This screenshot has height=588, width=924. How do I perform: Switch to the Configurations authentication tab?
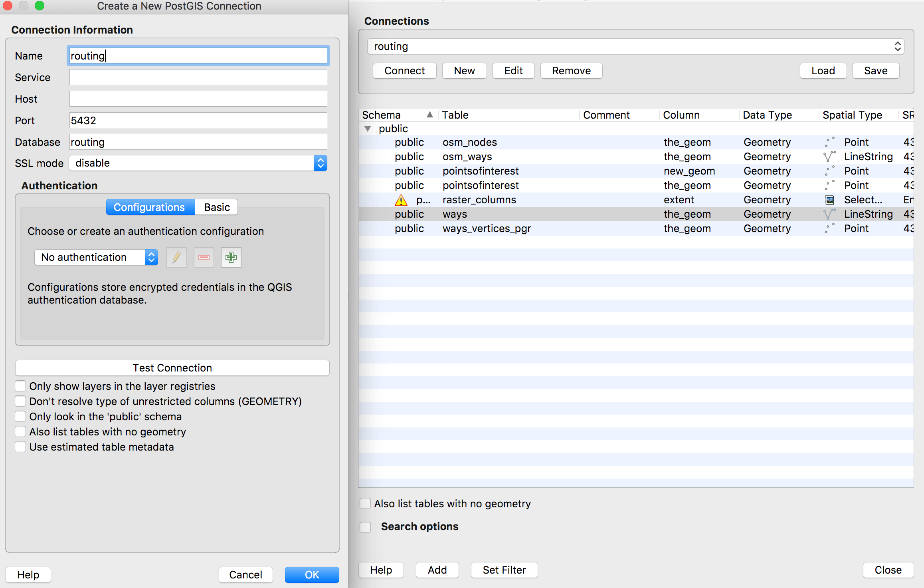click(150, 207)
